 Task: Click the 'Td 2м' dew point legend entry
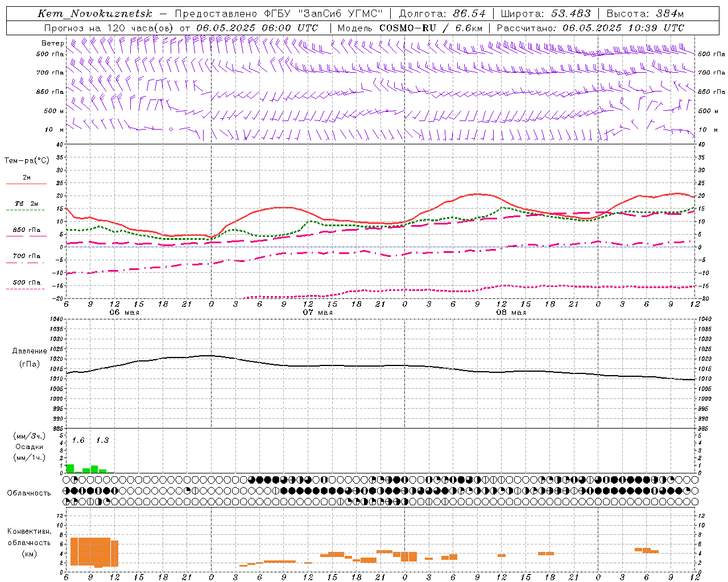coord(26,203)
